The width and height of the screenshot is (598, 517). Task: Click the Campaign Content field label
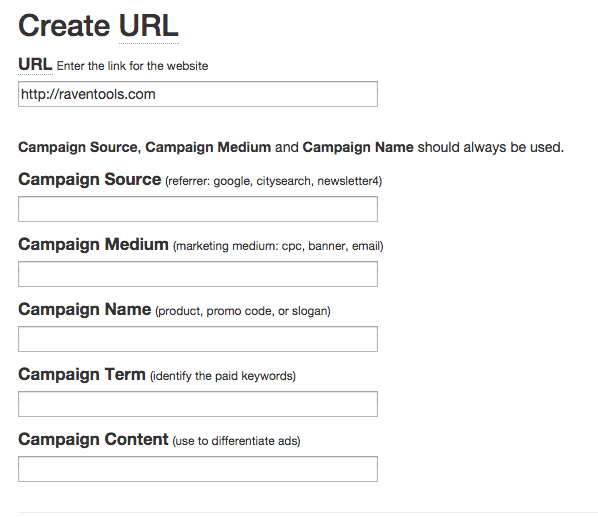click(93, 439)
